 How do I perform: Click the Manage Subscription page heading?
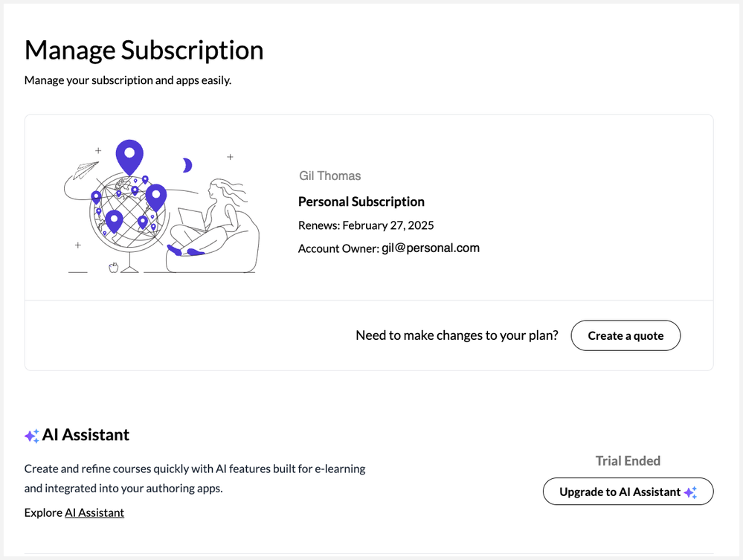pos(144,51)
